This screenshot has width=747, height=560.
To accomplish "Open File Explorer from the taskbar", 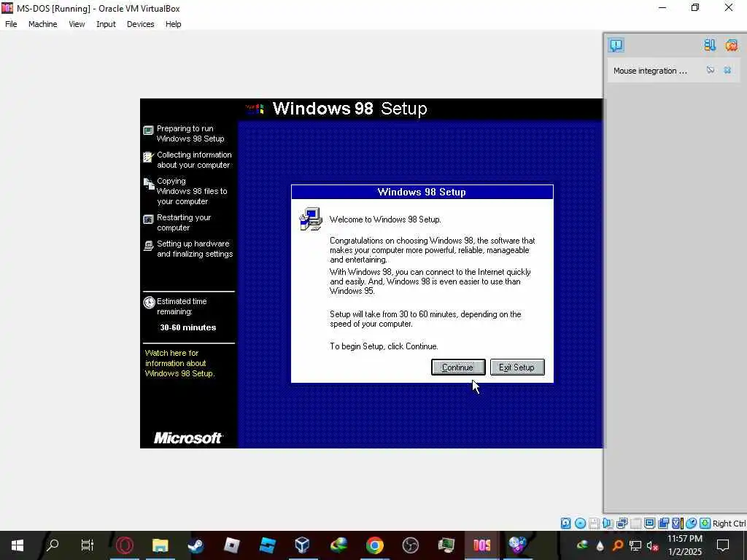I will 160,545.
